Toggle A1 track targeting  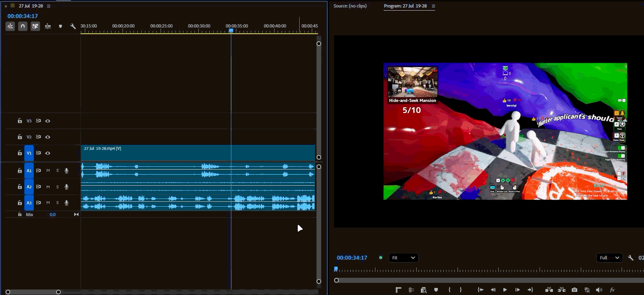29,171
